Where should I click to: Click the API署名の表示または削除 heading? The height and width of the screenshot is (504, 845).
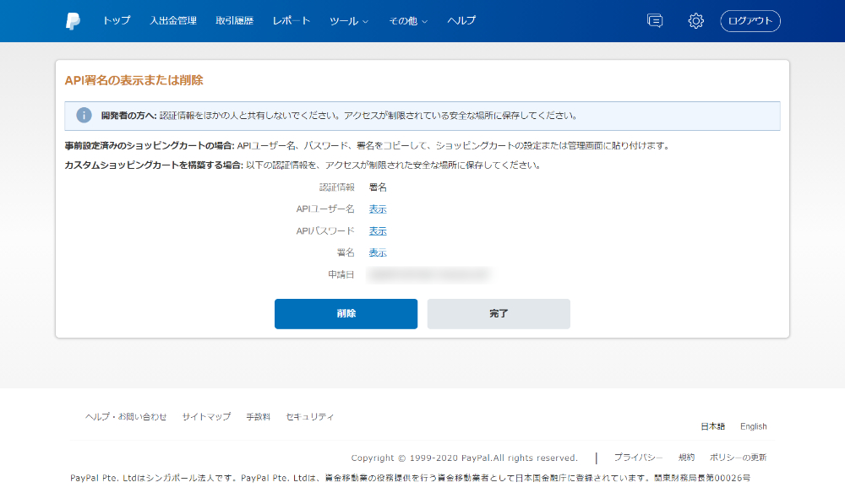134,80
